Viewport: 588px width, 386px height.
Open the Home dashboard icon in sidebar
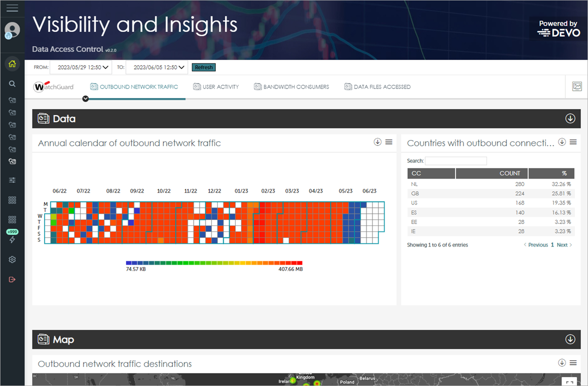tap(12, 64)
